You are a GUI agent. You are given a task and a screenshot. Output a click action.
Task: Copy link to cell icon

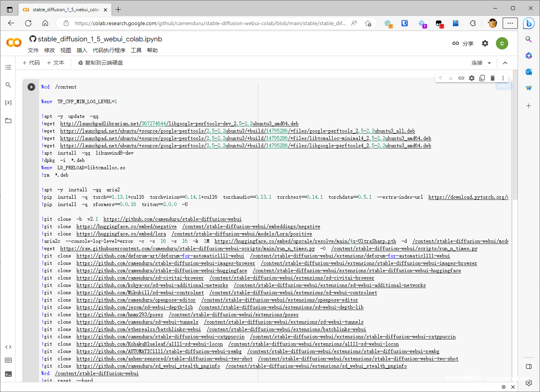click(x=461, y=78)
